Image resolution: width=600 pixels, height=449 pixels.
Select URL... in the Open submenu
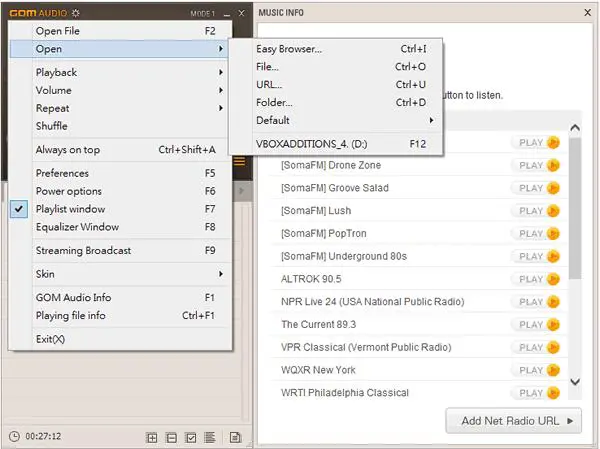336,85
